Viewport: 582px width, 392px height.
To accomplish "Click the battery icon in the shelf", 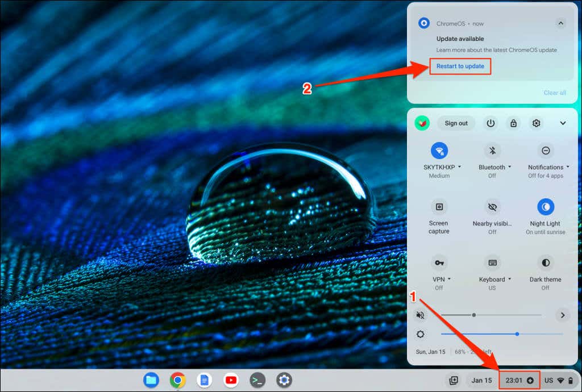I will click(571, 381).
